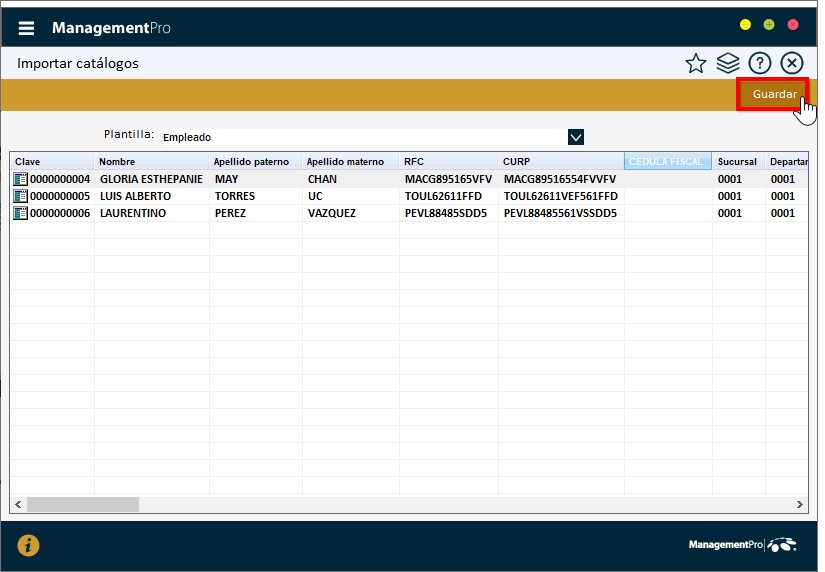Click the CEDULA FISCAL column header

click(x=668, y=162)
